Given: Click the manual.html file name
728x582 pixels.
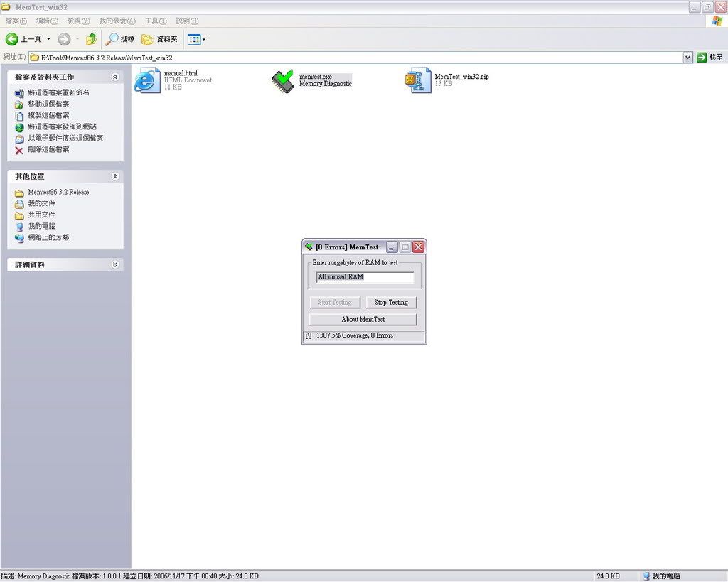Looking at the screenshot, I should tap(181, 73).
